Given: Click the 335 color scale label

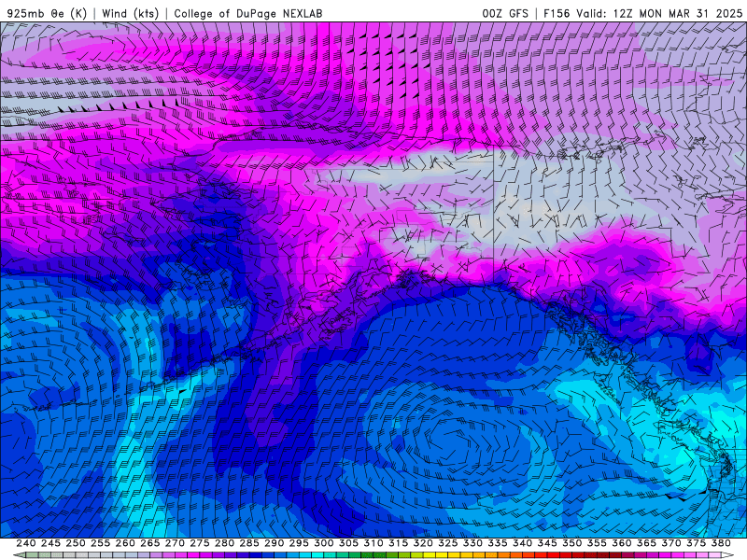Looking at the screenshot, I should pyautogui.click(x=498, y=543).
